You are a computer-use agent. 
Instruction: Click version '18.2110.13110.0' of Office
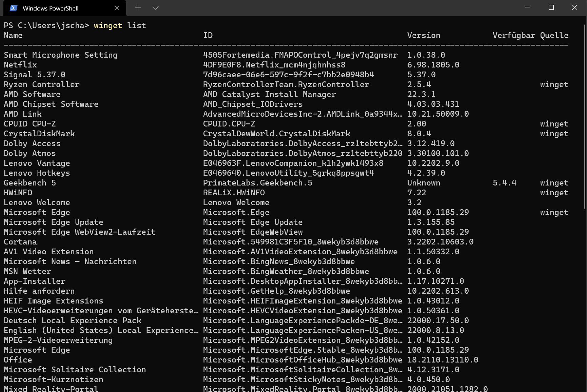click(443, 360)
